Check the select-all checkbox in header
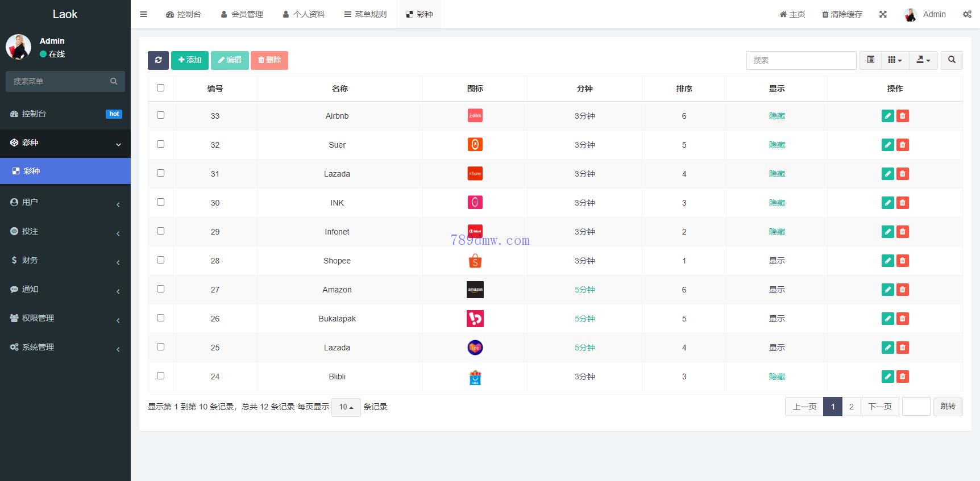The height and width of the screenshot is (481, 980). click(160, 88)
